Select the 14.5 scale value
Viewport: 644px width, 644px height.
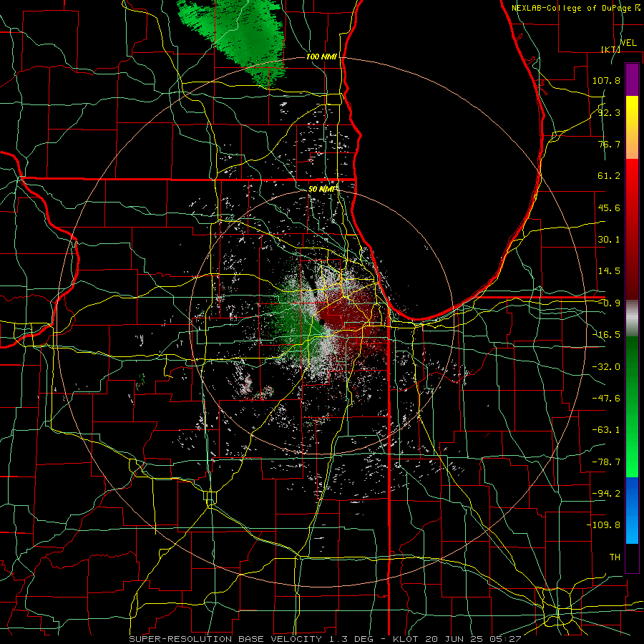click(x=609, y=271)
